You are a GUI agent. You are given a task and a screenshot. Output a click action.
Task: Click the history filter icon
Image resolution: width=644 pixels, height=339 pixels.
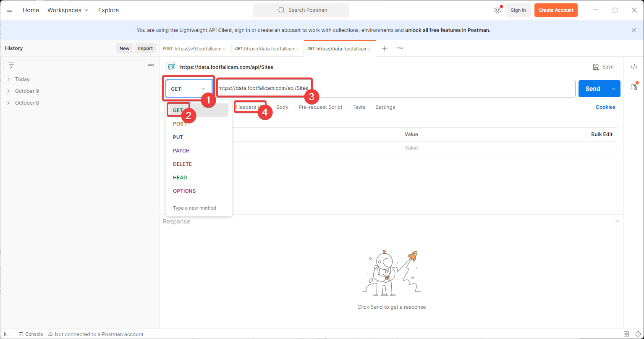(11, 65)
